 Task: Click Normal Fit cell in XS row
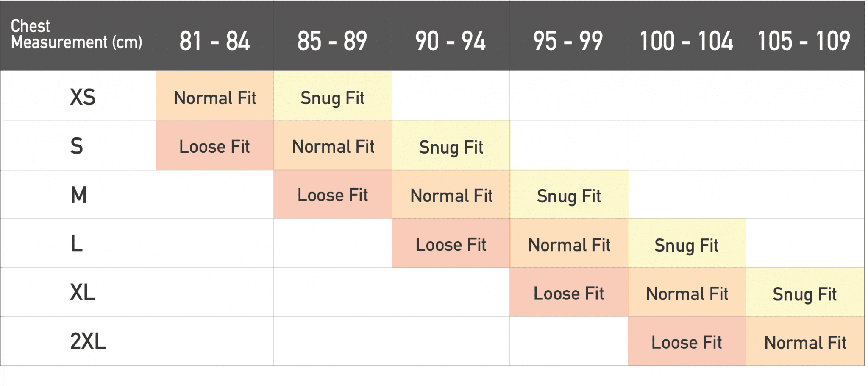215,98
